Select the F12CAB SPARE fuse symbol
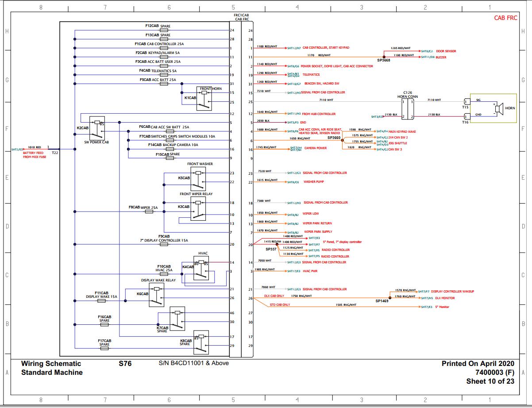Image resolution: width=532 pixels, height=408 pixels. pyautogui.click(x=164, y=31)
